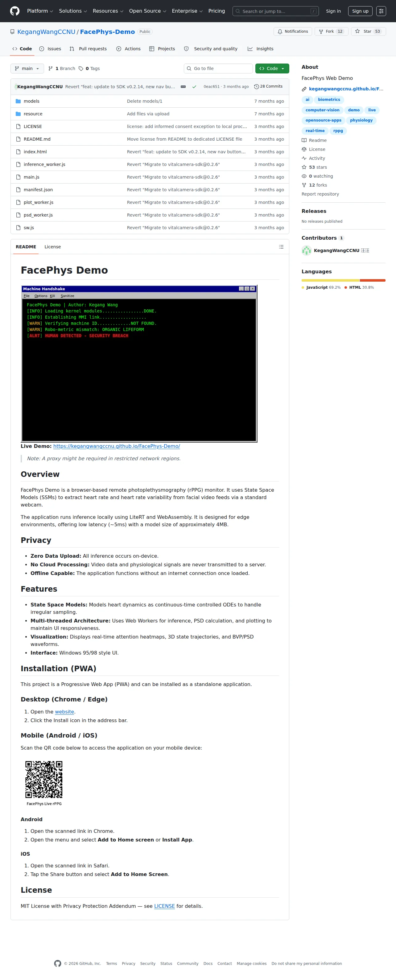Open the Live Demo URL link
The width and height of the screenshot is (396, 980).
[x=116, y=446]
